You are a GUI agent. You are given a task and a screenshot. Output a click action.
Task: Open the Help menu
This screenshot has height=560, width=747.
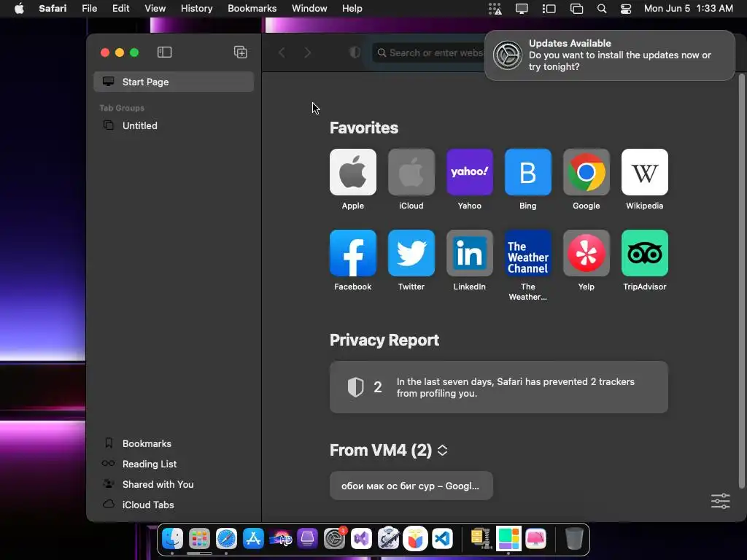352,9
